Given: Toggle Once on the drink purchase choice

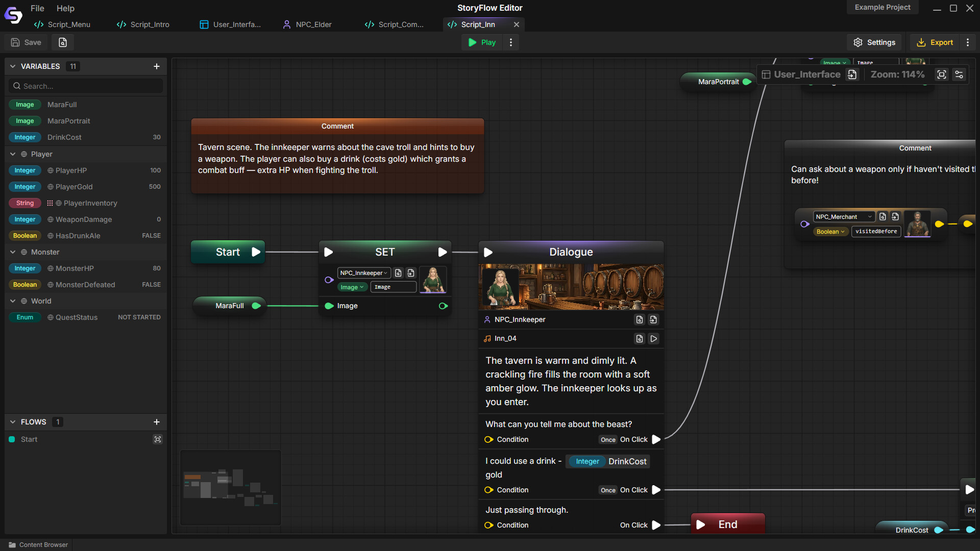Looking at the screenshot, I should click(607, 490).
